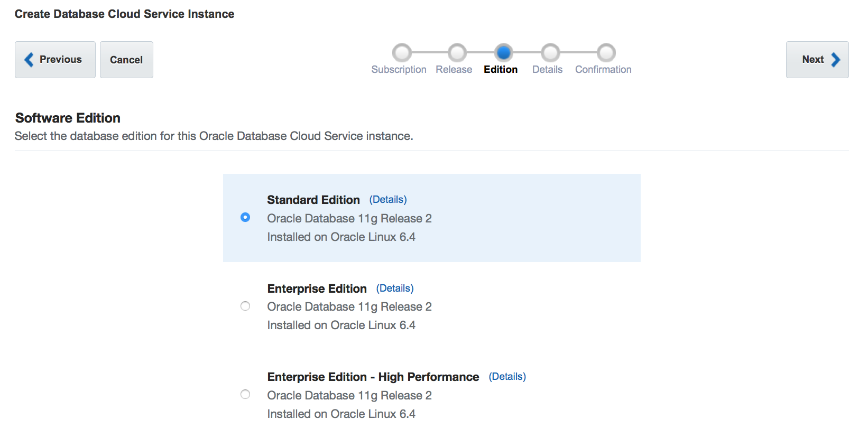Choose the Enterprise Edition radio button
The image size is (868, 447).
click(245, 306)
